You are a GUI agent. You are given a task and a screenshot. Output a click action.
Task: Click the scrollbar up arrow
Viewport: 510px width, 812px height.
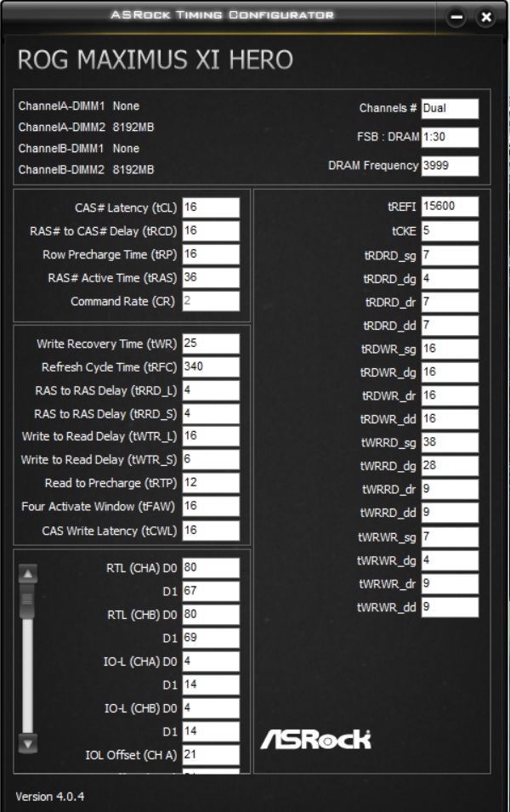coord(27,574)
